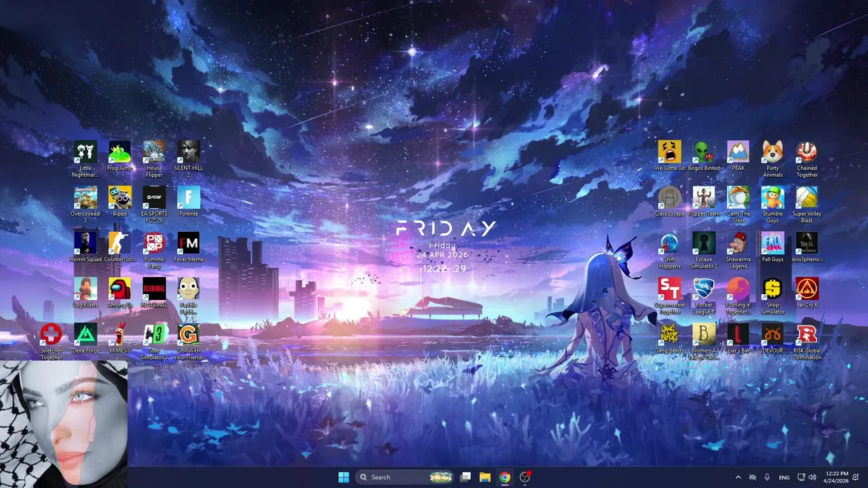Click Pushing it! Together icon

coord(738,295)
